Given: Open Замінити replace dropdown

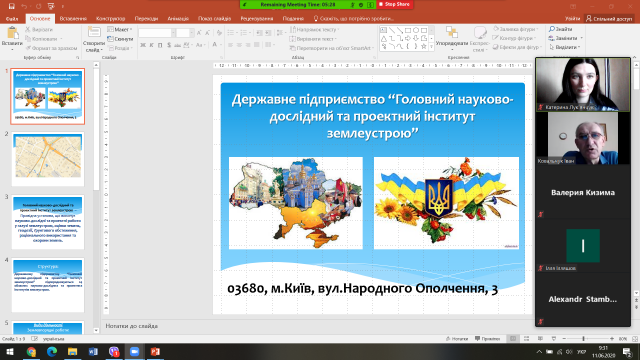Looking at the screenshot, I should tap(565, 38).
